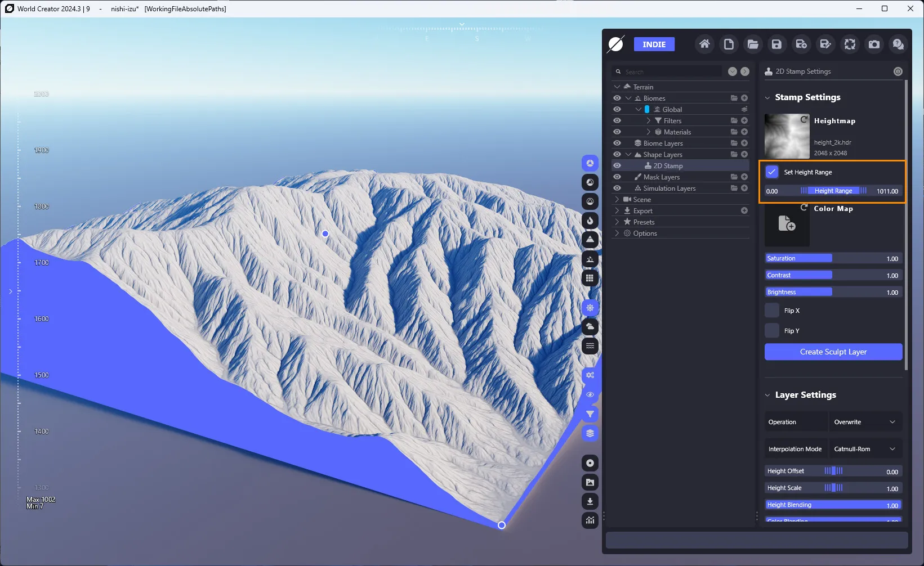Enable the Flip X checkbox
The width and height of the screenshot is (924, 566).
[772, 311]
